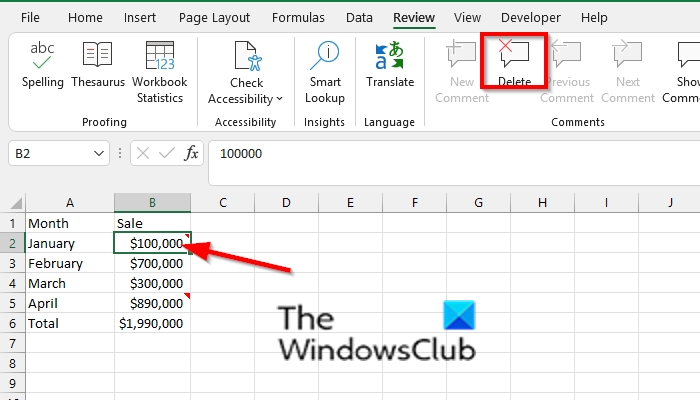Click the Month header cell
This screenshot has height=400, width=700.
[x=70, y=223]
